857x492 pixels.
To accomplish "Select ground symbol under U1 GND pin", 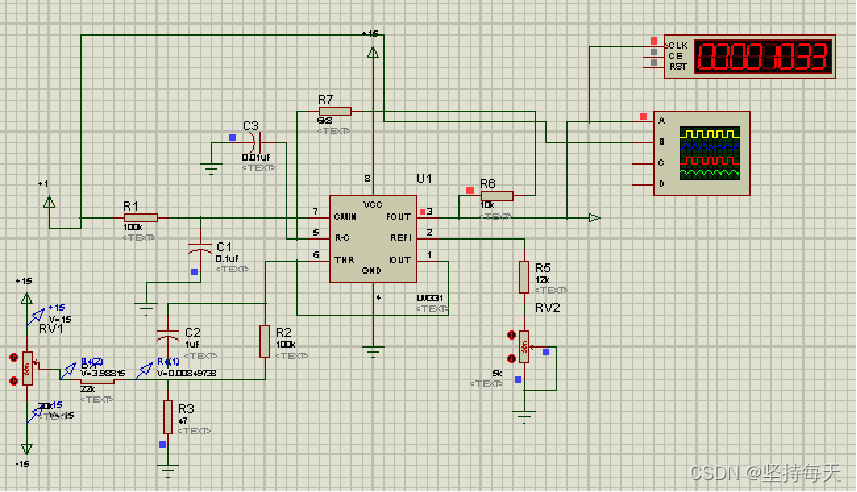I will pos(373,350).
